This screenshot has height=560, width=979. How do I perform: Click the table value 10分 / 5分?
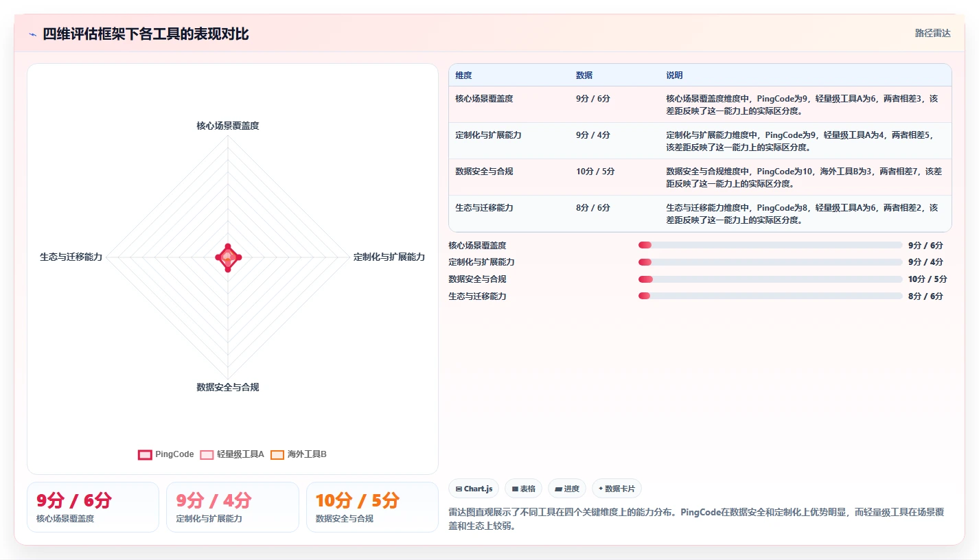pos(595,172)
